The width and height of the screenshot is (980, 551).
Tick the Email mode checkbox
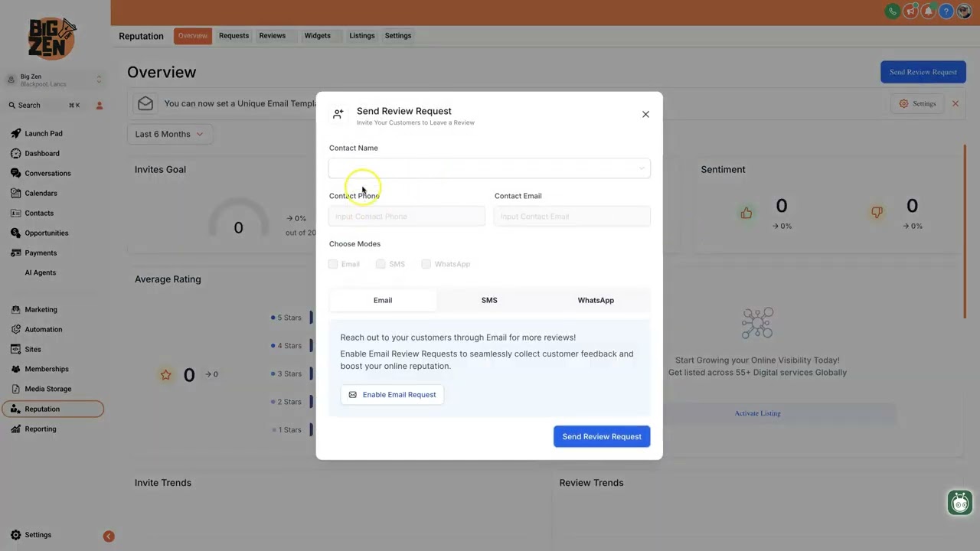333,264
